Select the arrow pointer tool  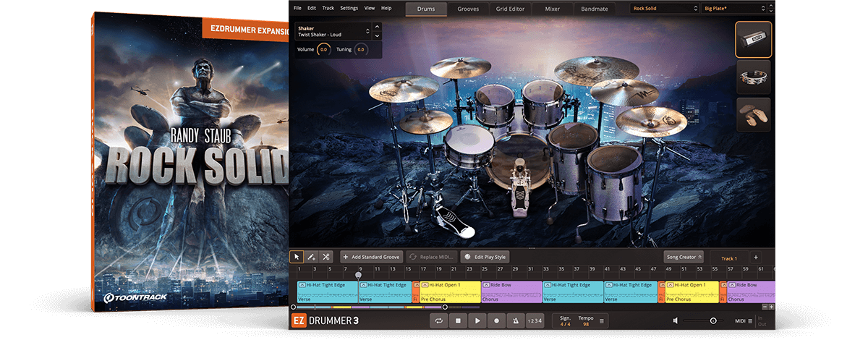pyautogui.click(x=297, y=257)
